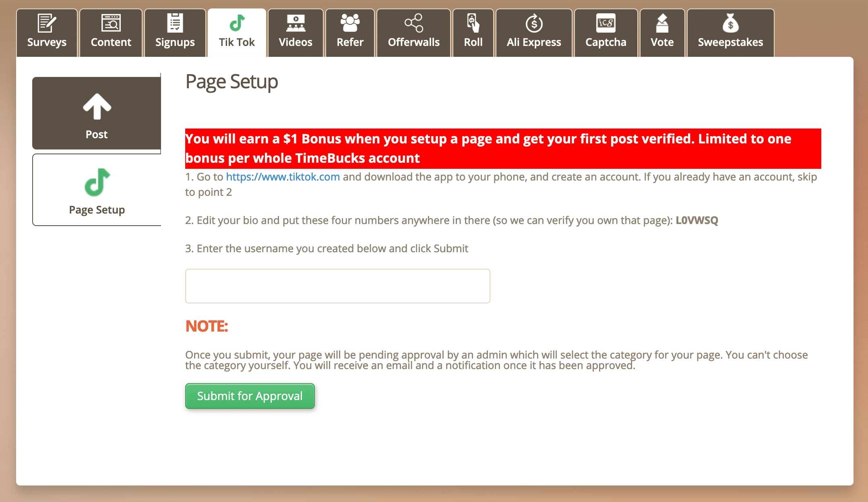Open the Surveys tab
Viewport: 868px width, 502px height.
(x=47, y=33)
